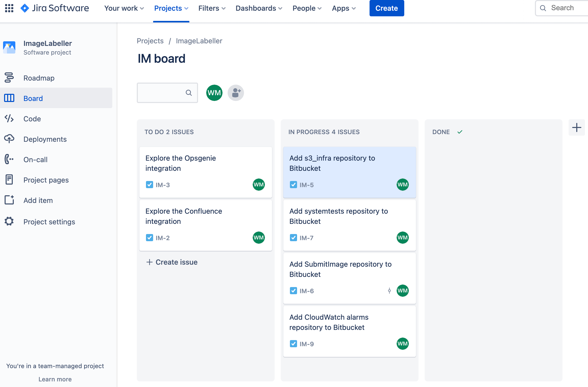This screenshot has width=588, height=387.
Task: Click the Board icon in sidebar
Action: point(9,98)
